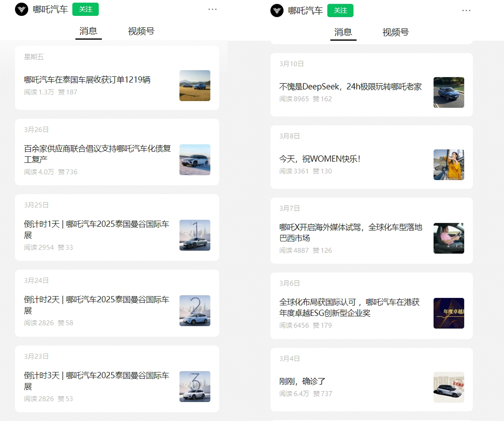
Task: Open the three-dot more menu in right panel
Action: coord(467,11)
